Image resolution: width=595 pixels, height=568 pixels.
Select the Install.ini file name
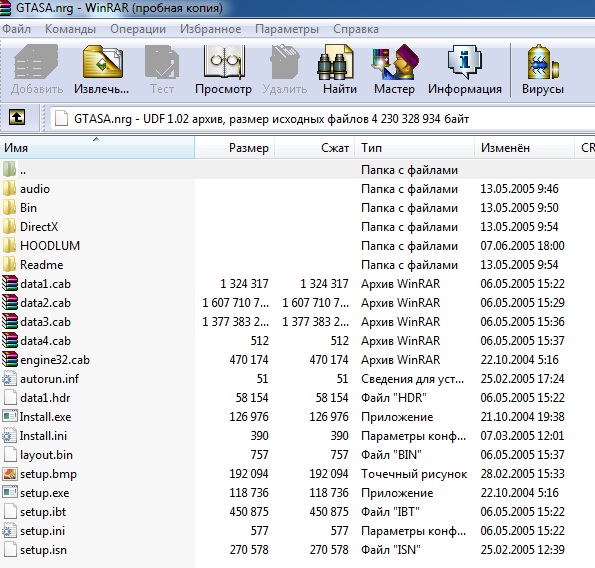coord(43,436)
